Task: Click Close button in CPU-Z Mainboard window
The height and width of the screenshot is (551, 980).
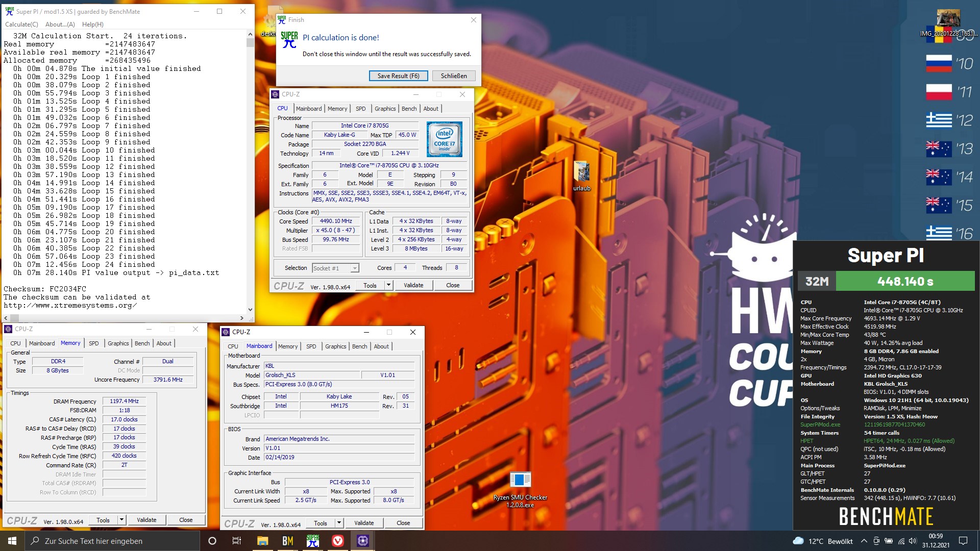Action: point(403,523)
